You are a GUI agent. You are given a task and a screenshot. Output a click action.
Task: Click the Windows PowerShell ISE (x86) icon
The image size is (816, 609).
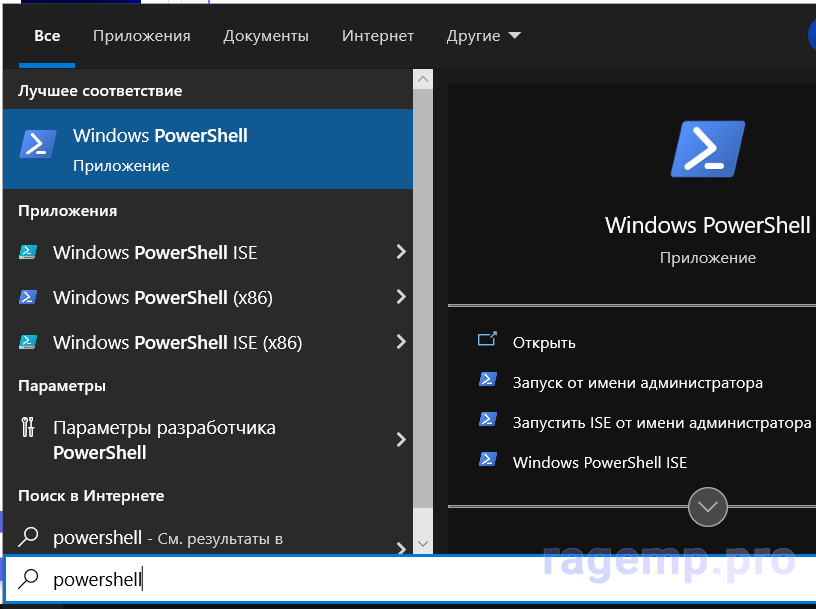coord(28,342)
